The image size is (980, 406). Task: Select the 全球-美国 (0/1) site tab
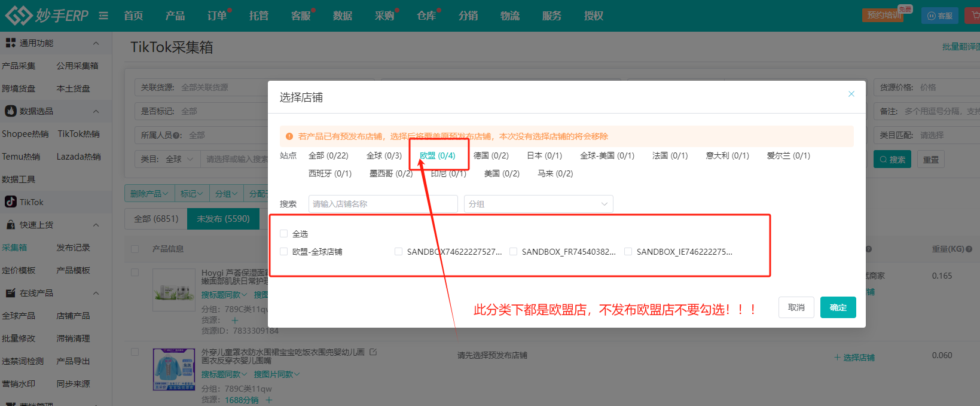(x=607, y=155)
